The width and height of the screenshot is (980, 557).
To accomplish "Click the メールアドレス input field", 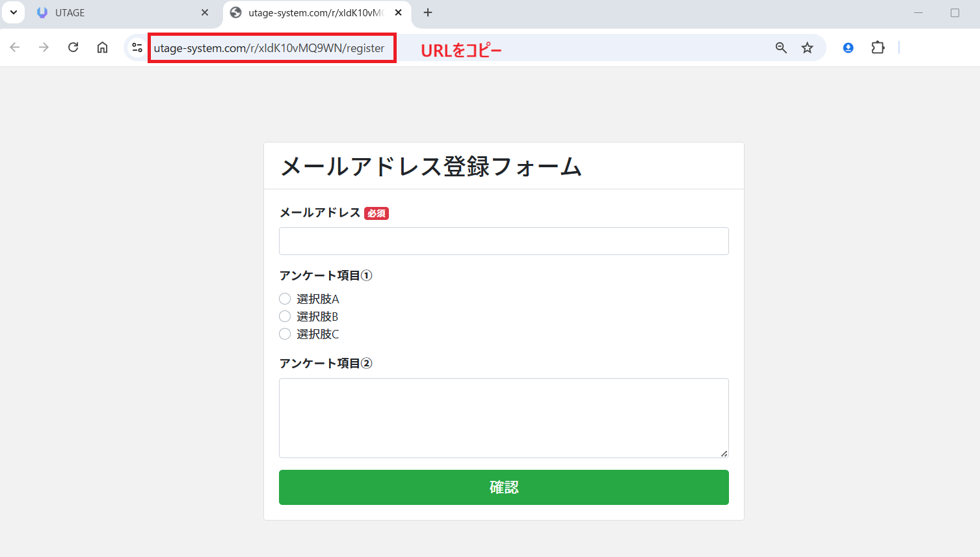I will pos(503,241).
